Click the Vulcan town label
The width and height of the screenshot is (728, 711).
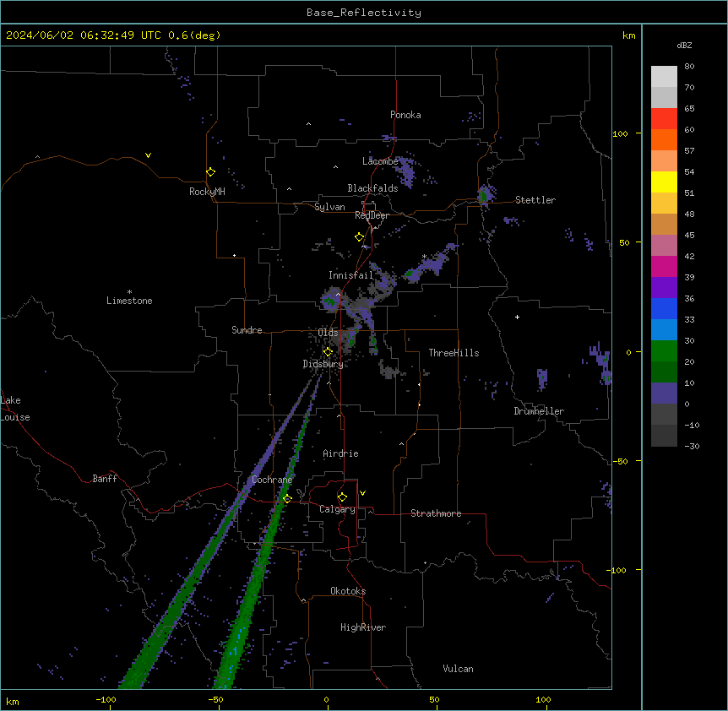tap(458, 669)
